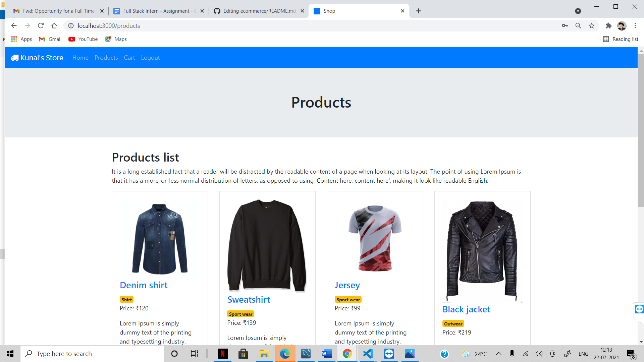The width and height of the screenshot is (644, 362).
Task: Open the Denim shirt product link
Action: pos(144,285)
